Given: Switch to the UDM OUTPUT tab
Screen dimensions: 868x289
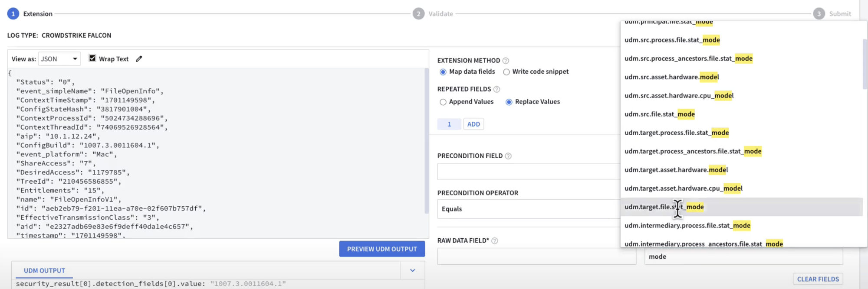Looking at the screenshot, I should coord(44,270).
